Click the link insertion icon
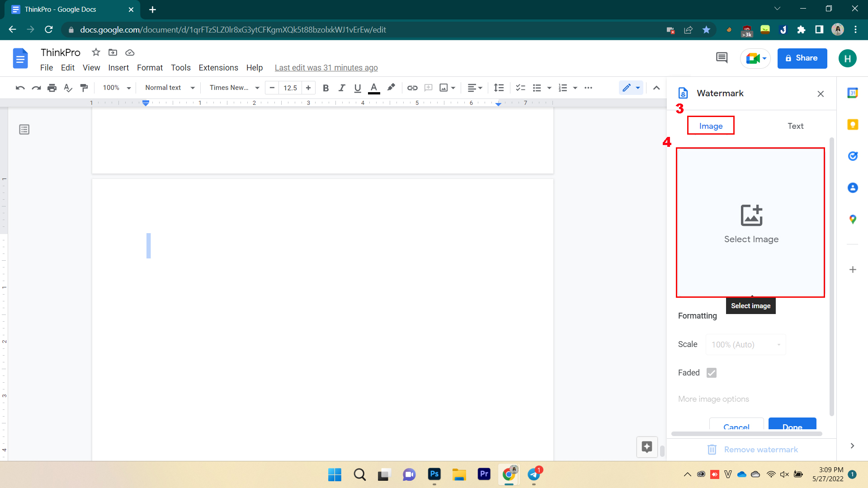868x488 pixels. 412,88
